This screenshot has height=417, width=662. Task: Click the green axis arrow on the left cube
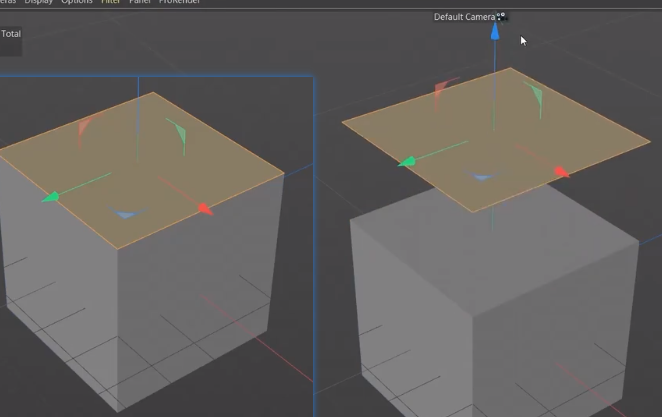(x=51, y=197)
